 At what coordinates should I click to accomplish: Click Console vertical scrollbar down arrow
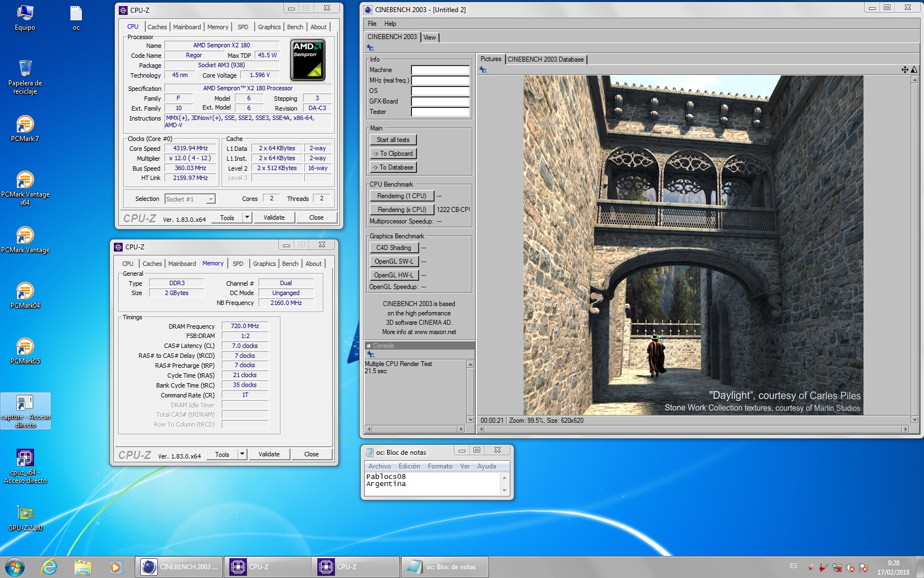(470, 420)
